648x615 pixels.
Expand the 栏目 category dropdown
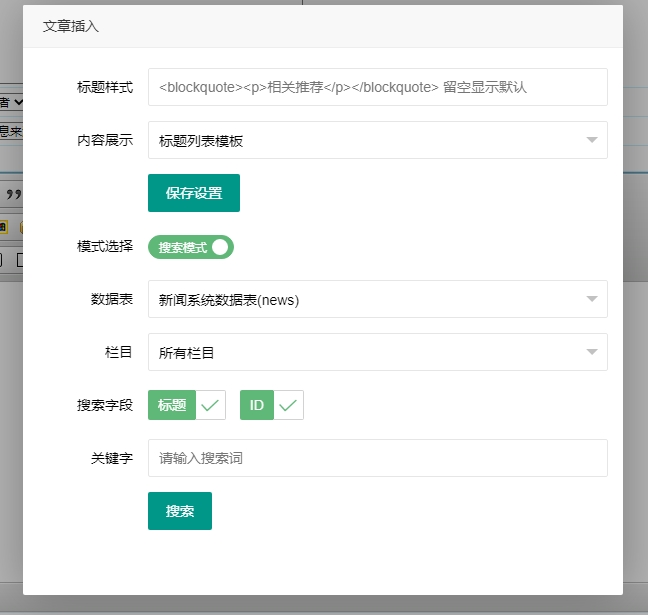click(x=377, y=352)
